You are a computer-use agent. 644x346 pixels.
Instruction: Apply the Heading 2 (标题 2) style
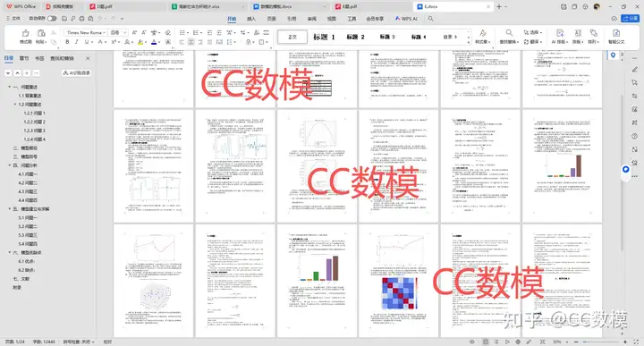[355, 37]
